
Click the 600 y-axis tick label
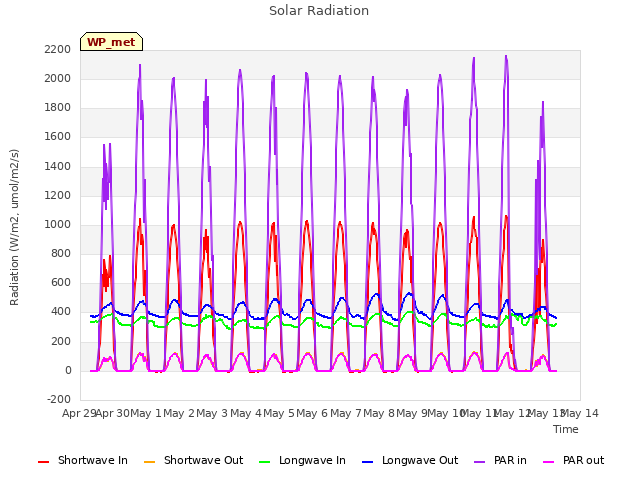(x=61, y=283)
